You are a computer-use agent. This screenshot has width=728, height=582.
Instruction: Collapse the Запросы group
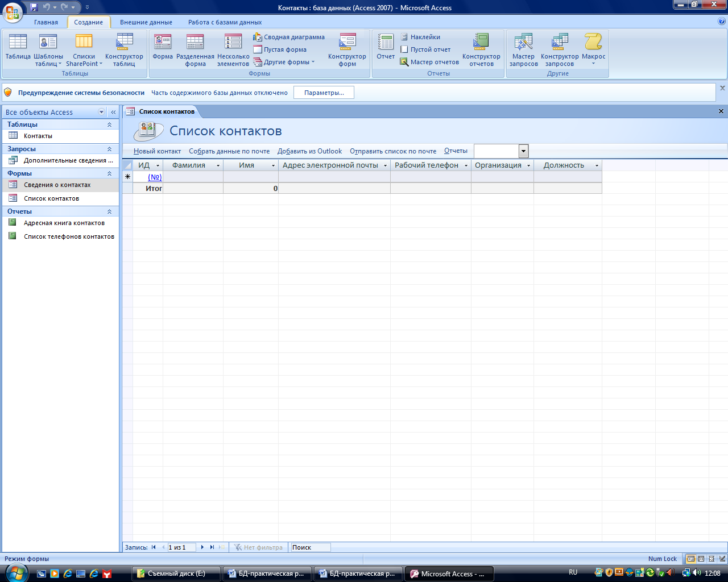point(110,149)
